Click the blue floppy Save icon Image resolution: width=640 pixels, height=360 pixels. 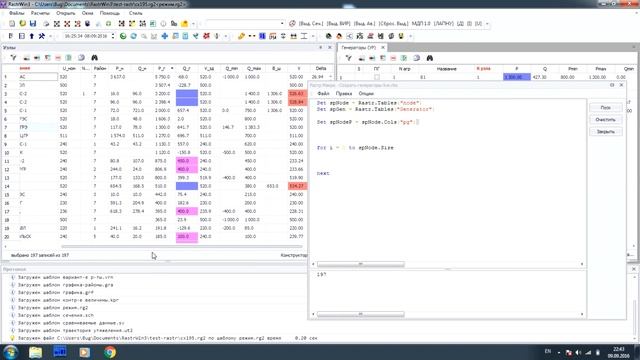click(x=33, y=24)
